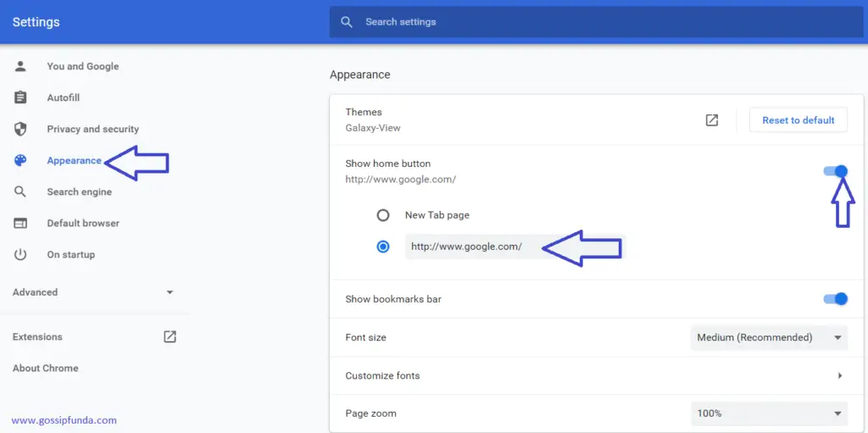Click the Autofill clipboard icon

click(x=20, y=97)
